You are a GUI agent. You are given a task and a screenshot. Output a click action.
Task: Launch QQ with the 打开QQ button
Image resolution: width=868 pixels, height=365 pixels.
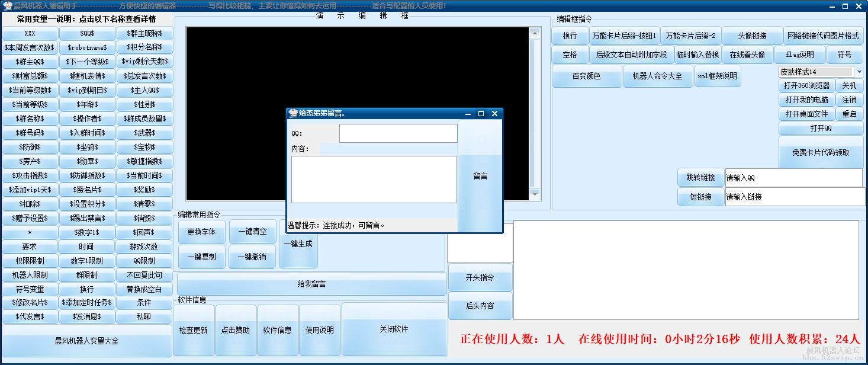point(820,129)
